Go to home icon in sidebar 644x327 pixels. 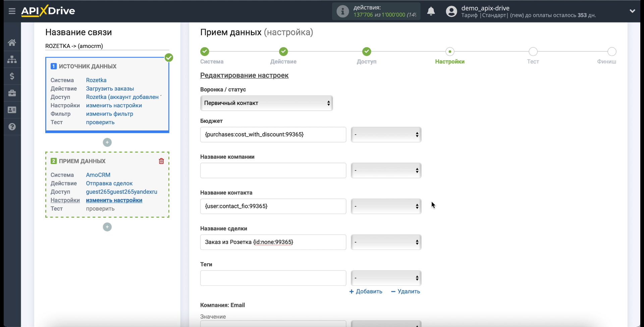point(12,43)
